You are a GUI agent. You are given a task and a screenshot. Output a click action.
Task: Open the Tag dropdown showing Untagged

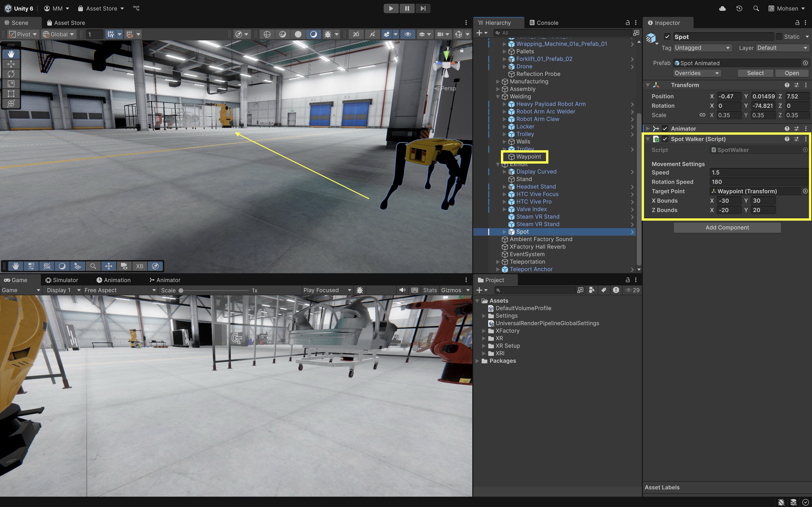coord(702,48)
